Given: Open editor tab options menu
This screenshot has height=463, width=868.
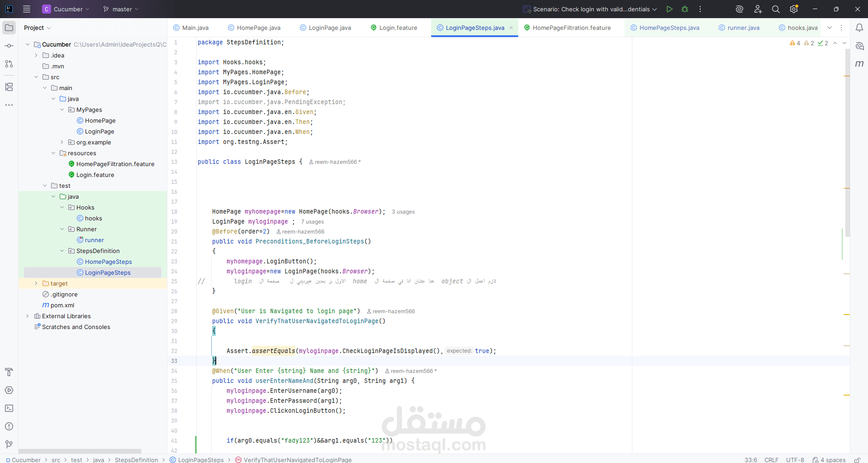Looking at the screenshot, I should click(841, 28).
